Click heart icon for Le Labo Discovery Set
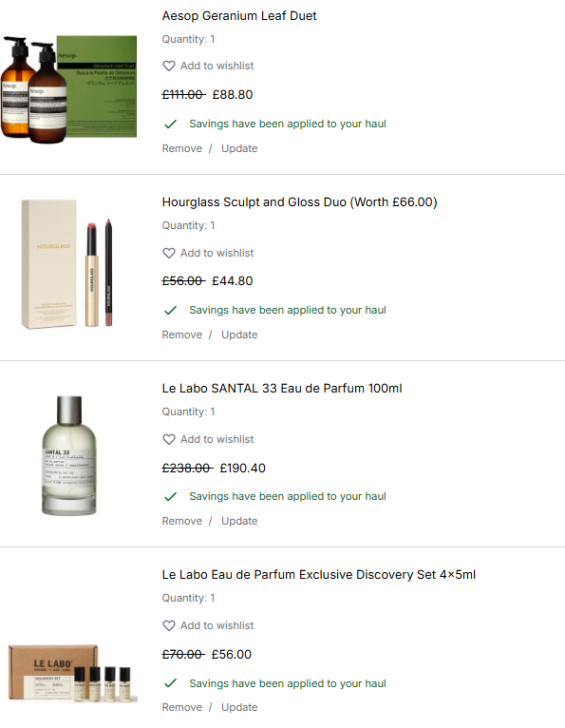Viewport: 565px width, 728px height. 169,625
